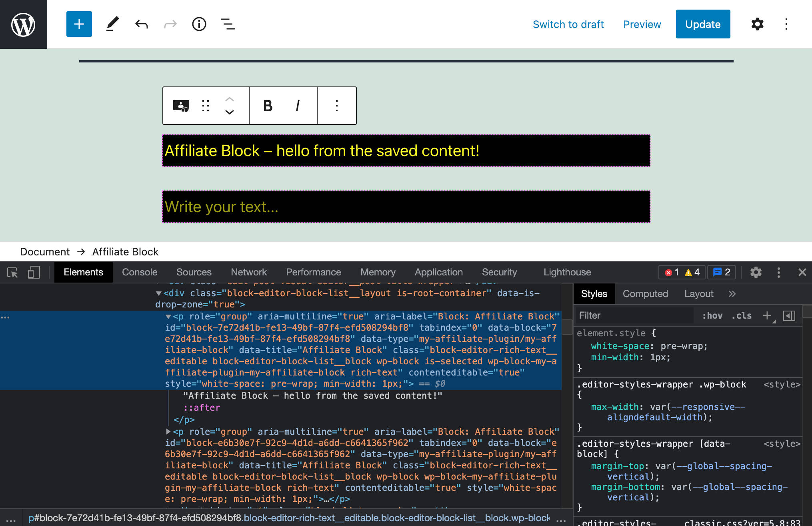Toggle the editor Settings gear sidebar
The image size is (812, 526).
pyautogui.click(x=757, y=24)
